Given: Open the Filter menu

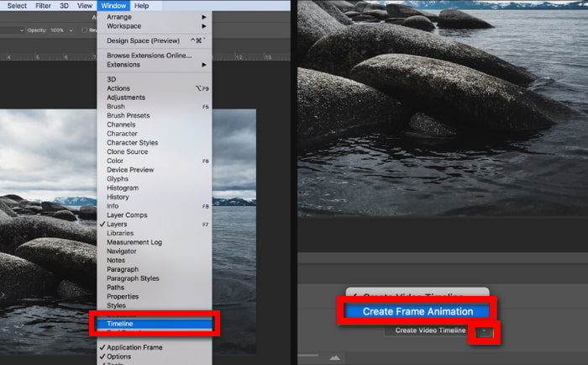Looking at the screenshot, I should tap(43, 6).
